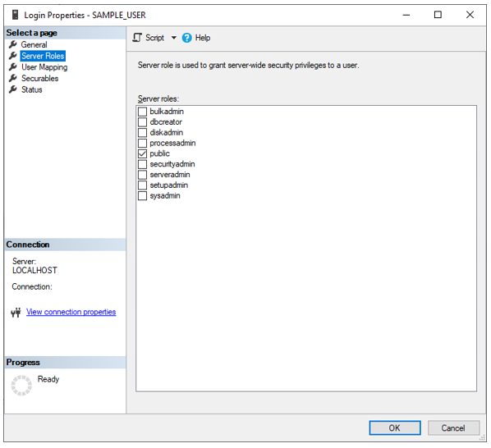Tick the dbcreator role checkbox

pyautogui.click(x=143, y=122)
